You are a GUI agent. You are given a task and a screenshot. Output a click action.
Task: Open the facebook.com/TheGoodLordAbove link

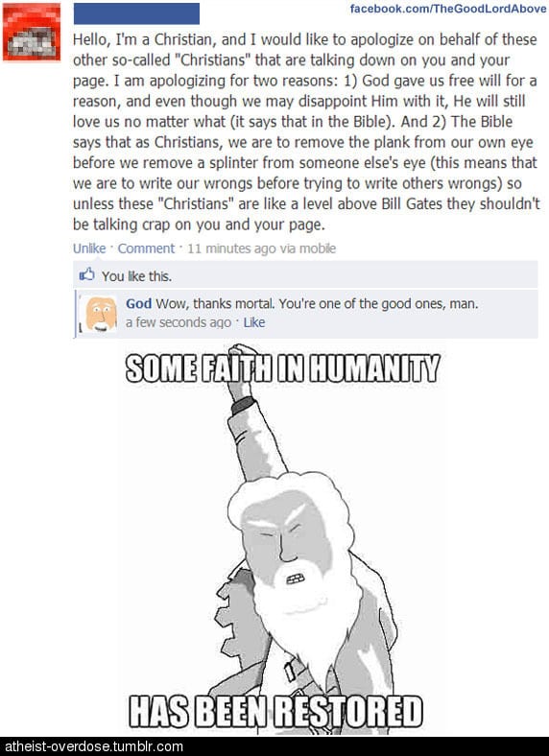point(448,9)
